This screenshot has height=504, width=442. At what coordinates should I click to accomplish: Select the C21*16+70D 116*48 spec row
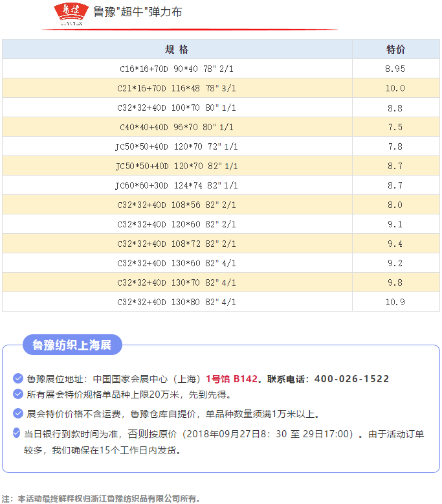(x=177, y=88)
